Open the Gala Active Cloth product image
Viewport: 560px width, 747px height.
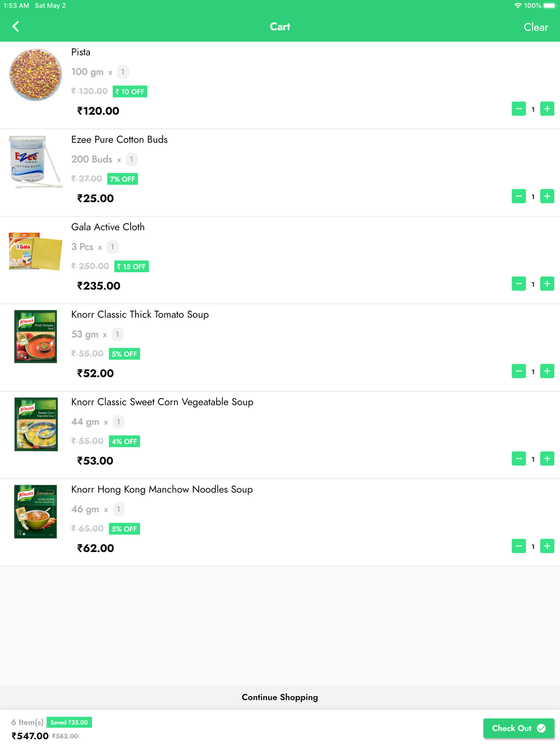35,251
